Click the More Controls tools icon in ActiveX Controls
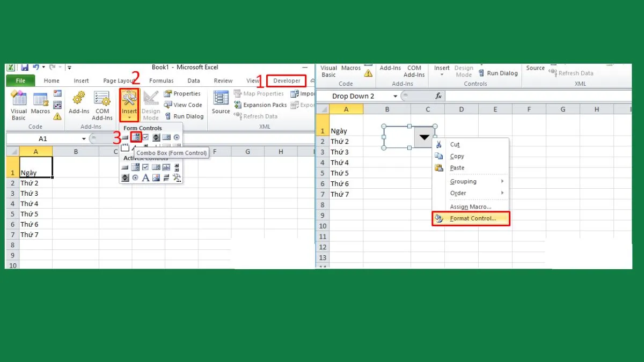This screenshot has height=362, width=644. coord(177,178)
